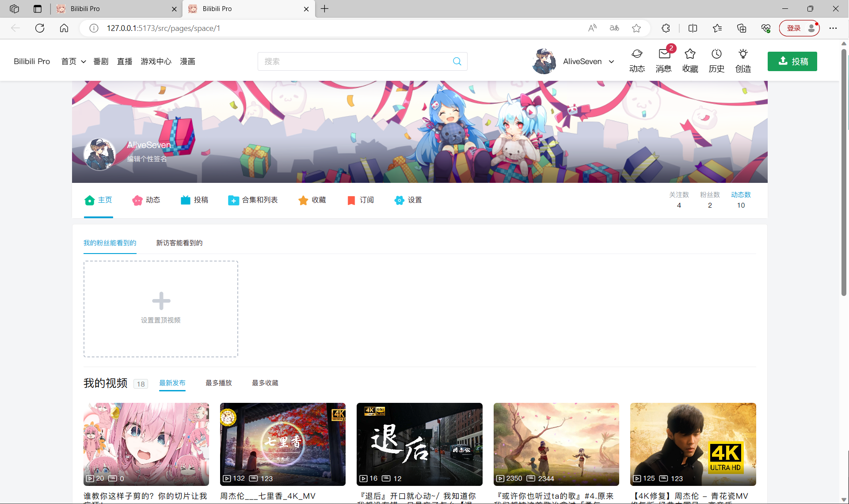The image size is (849, 504).
Task: Sort videos by 最多播放
Action: click(219, 383)
